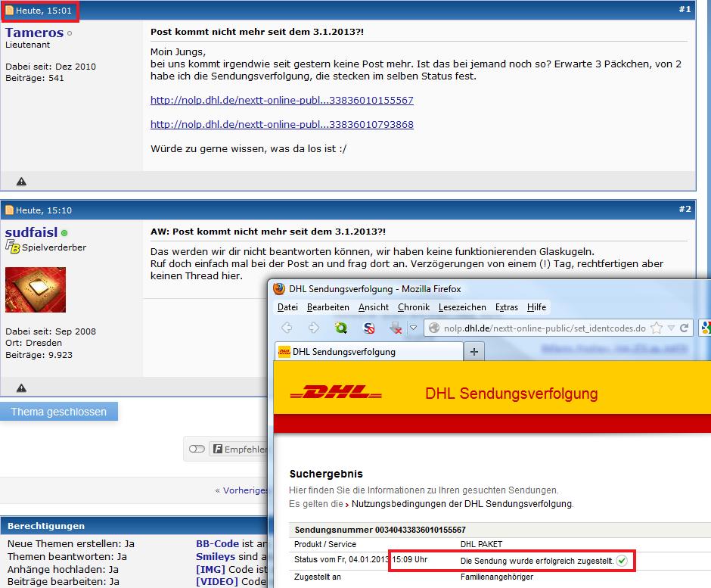This screenshot has height=588, width=711.
Task: Click the DHL logo in yellow banner
Action: click(x=336, y=392)
